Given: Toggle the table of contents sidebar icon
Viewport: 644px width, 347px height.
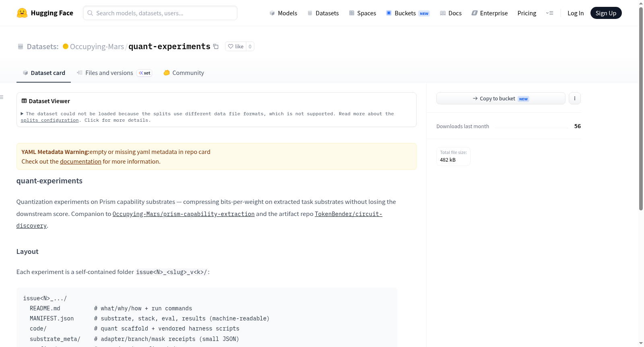Looking at the screenshot, I should click(2, 97).
